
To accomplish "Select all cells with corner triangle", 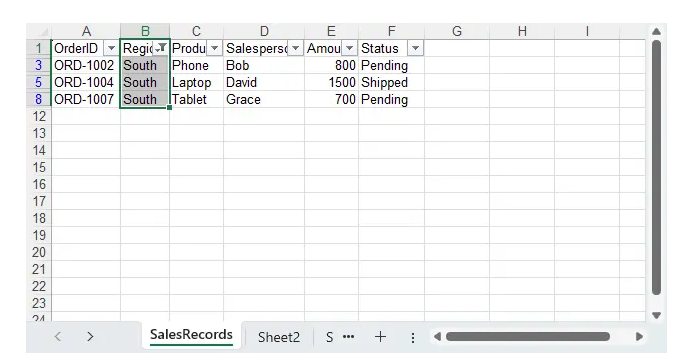I will tap(43, 32).
